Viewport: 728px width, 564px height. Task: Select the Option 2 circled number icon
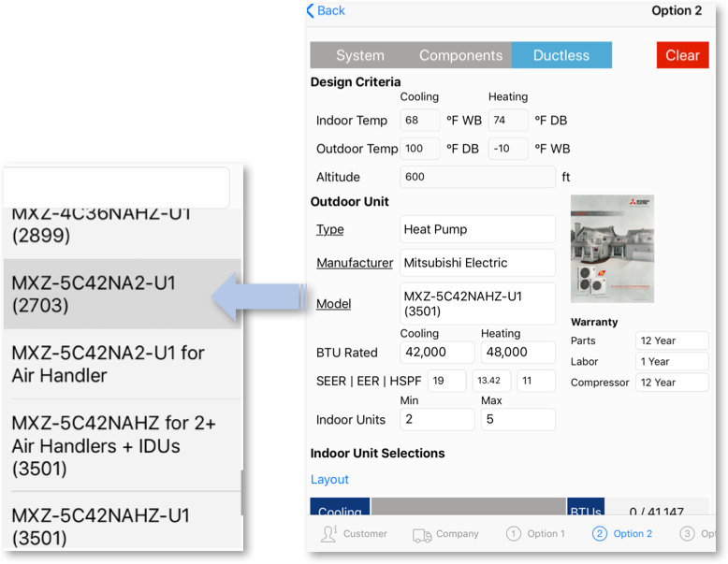599,534
